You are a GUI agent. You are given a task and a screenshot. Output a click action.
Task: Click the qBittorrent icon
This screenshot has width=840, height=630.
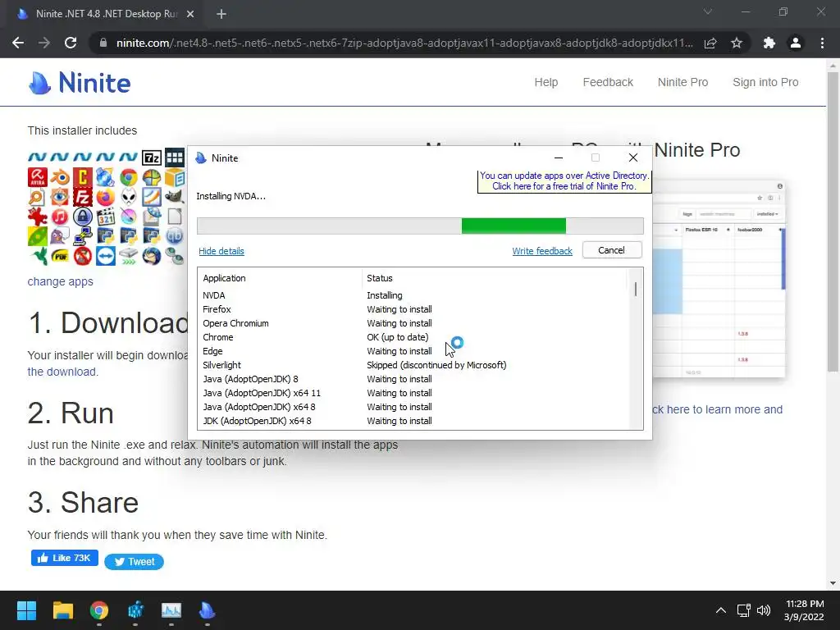point(174,236)
